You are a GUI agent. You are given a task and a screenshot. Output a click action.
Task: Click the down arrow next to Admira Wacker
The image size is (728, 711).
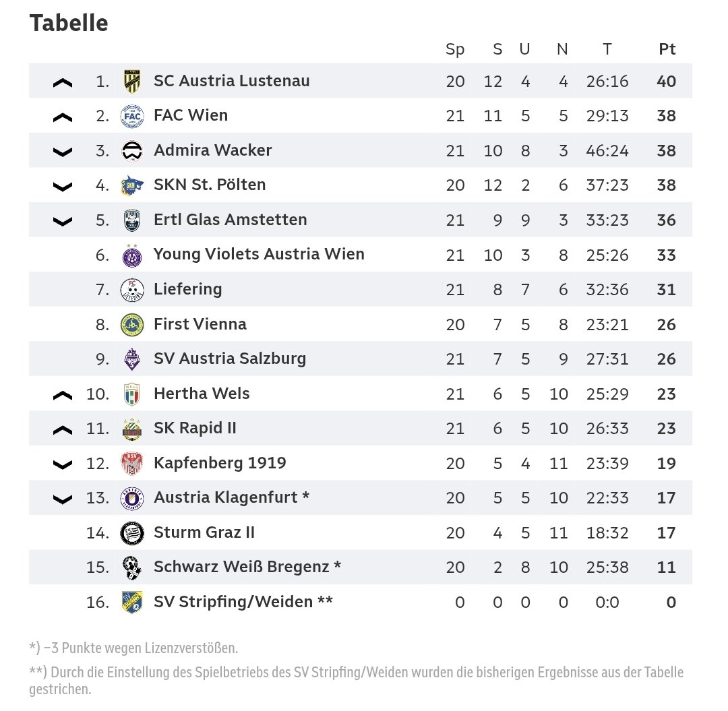(x=62, y=152)
